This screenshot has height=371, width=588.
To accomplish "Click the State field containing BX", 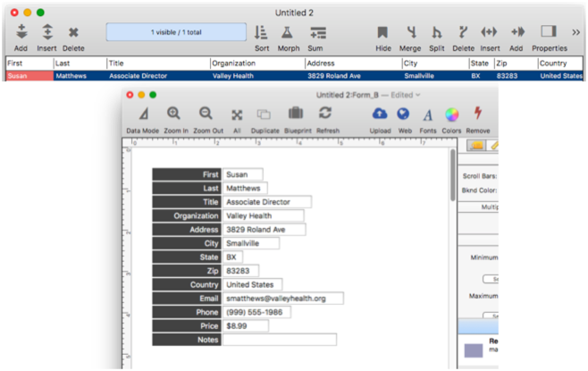I will (x=233, y=257).
